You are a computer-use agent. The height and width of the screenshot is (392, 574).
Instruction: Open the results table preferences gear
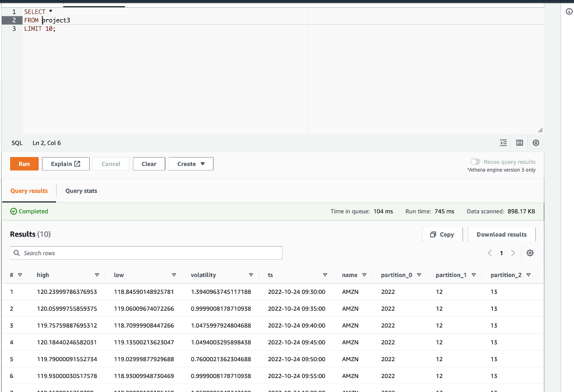click(x=530, y=253)
